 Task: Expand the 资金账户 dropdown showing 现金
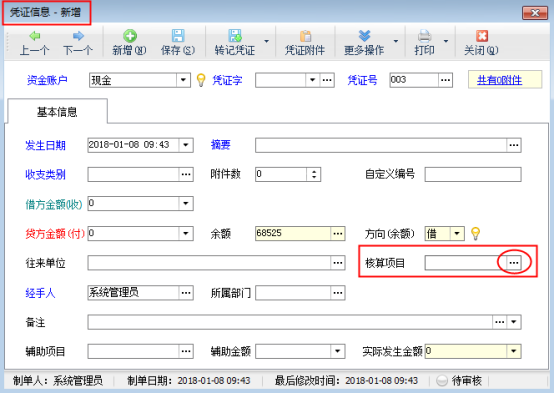(x=183, y=80)
